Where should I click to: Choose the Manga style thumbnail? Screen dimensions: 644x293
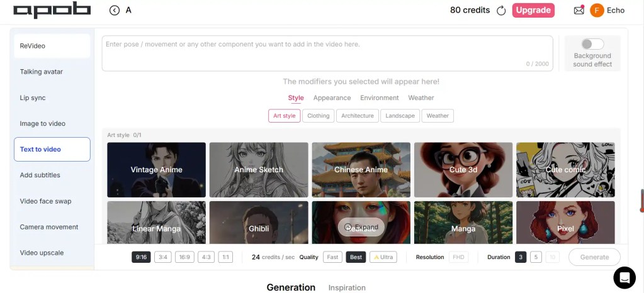(x=463, y=223)
